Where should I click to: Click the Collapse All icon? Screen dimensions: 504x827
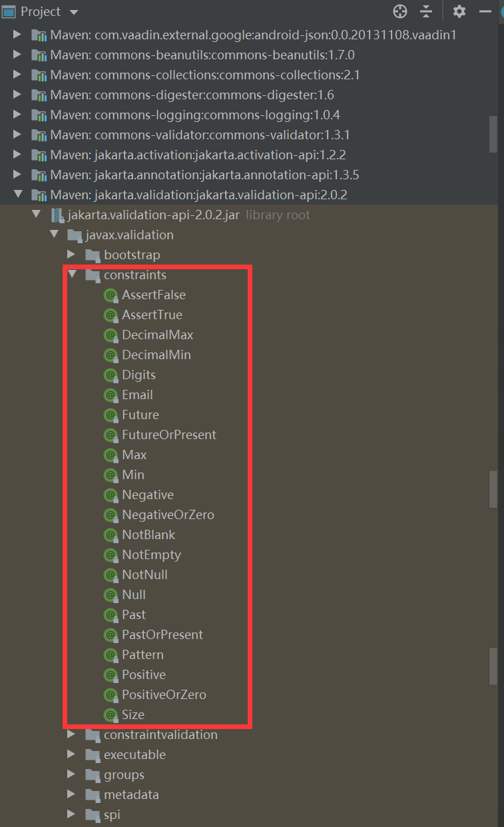tap(426, 11)
